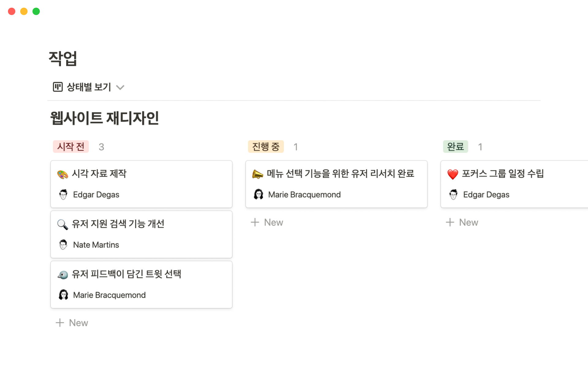Expand the 상태별 보기 view dropdown chevron
Viewport: 588px width, 368px height.
[x=120, y=88]
